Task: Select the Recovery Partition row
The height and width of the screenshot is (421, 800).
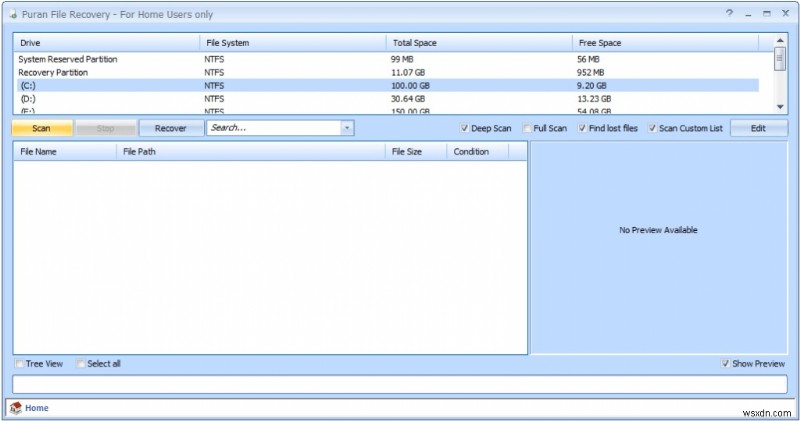Action: [x=387, y=72]
